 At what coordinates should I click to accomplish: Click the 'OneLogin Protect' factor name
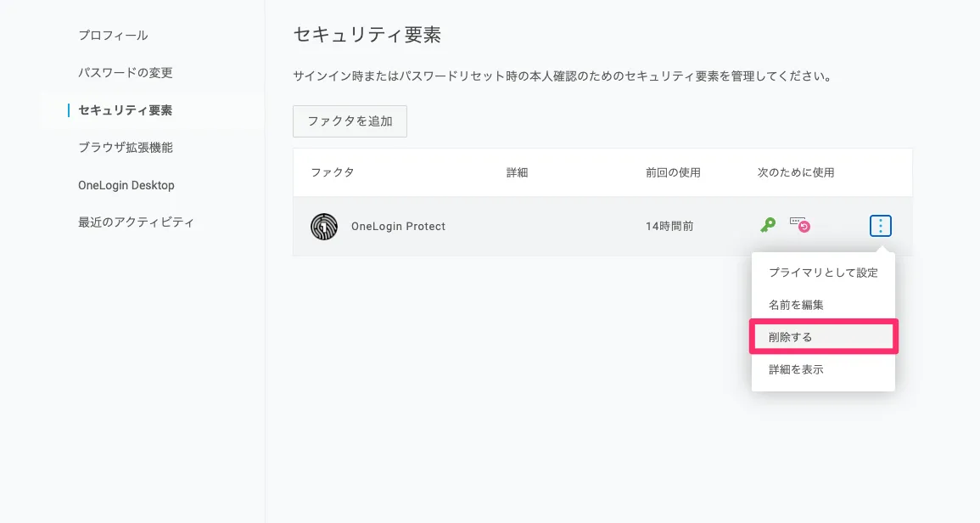pyautogui.click(x=398, y=227)
